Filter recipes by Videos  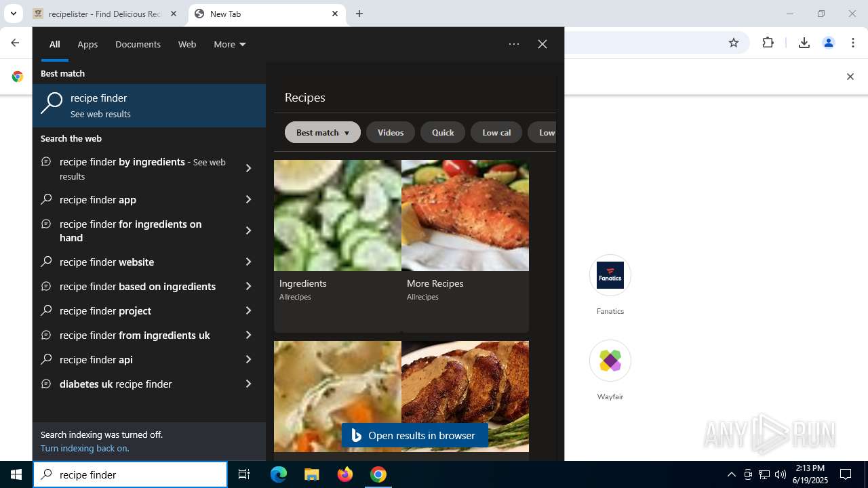tap(391, 132)
